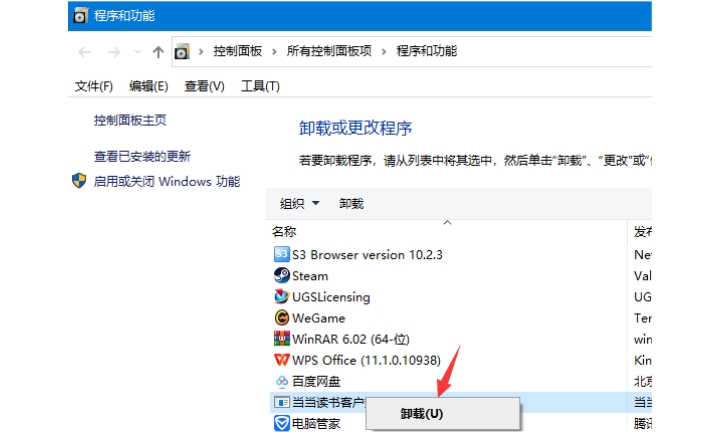
Task: Click the WinRAR icon
Action: pos(281,338)
